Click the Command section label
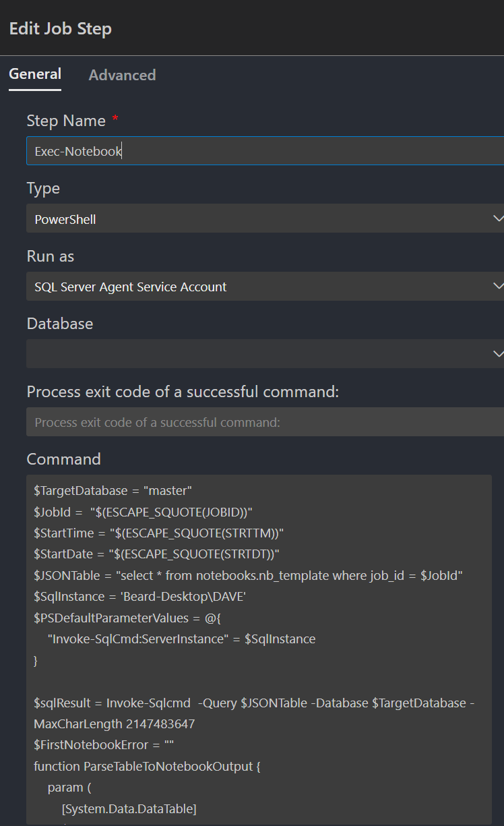 [x=63, y=459]
